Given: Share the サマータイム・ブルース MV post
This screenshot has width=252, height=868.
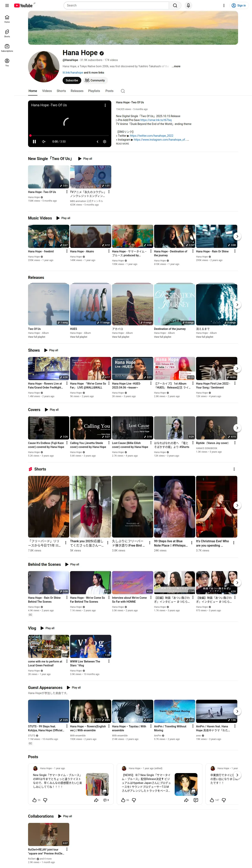Looking at the screenshot, I should [x=96, y=800].
